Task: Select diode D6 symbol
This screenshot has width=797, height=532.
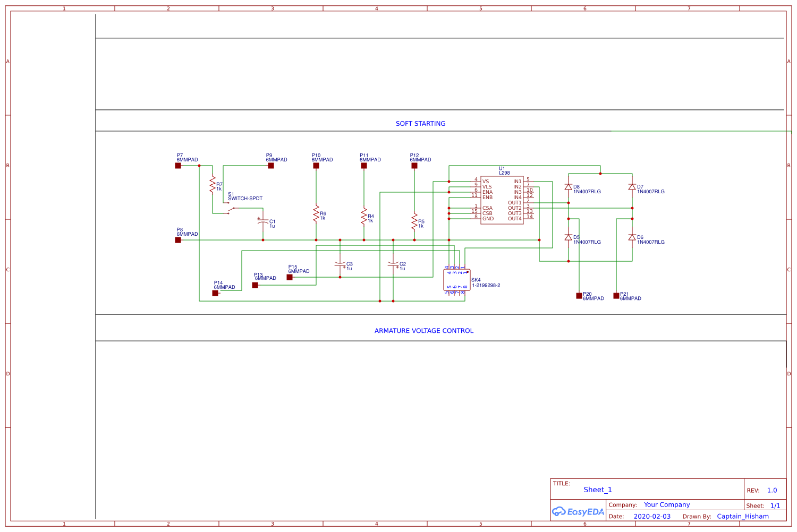Action: (x=632, y=237)
